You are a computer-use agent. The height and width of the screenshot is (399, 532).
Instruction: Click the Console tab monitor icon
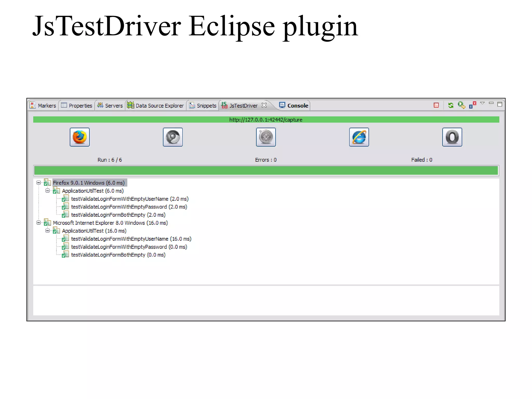click(x=282, y=105)
